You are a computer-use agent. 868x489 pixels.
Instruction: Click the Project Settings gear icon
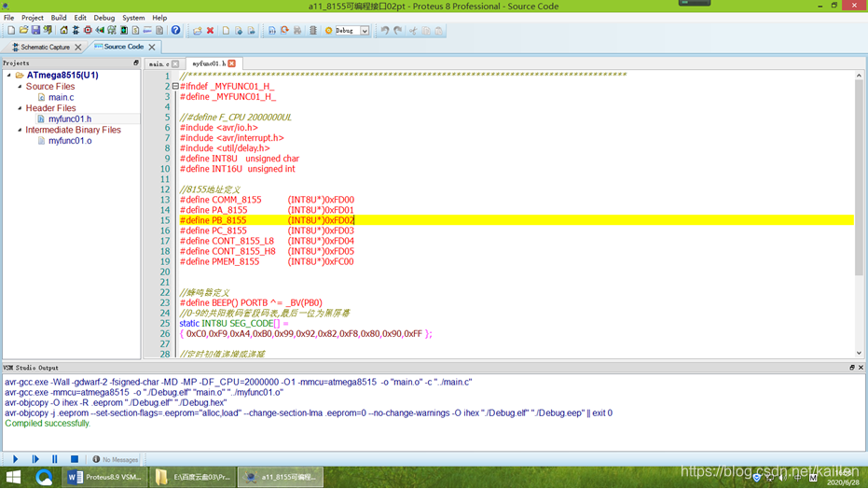tap(328, 31)
